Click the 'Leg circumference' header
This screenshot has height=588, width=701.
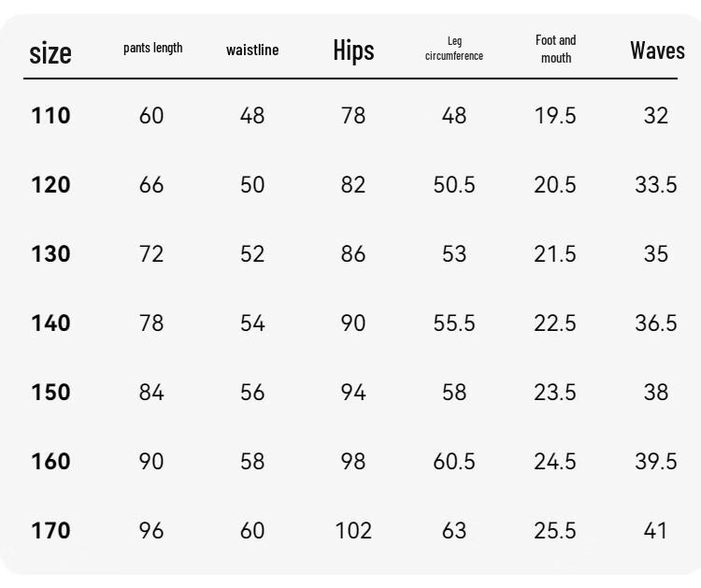[x=454, y=49]
